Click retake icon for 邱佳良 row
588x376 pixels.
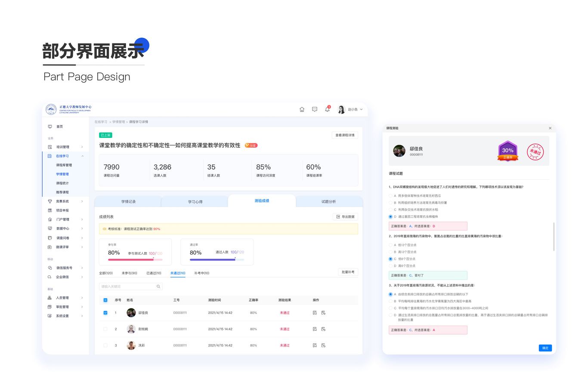(323, 313)
